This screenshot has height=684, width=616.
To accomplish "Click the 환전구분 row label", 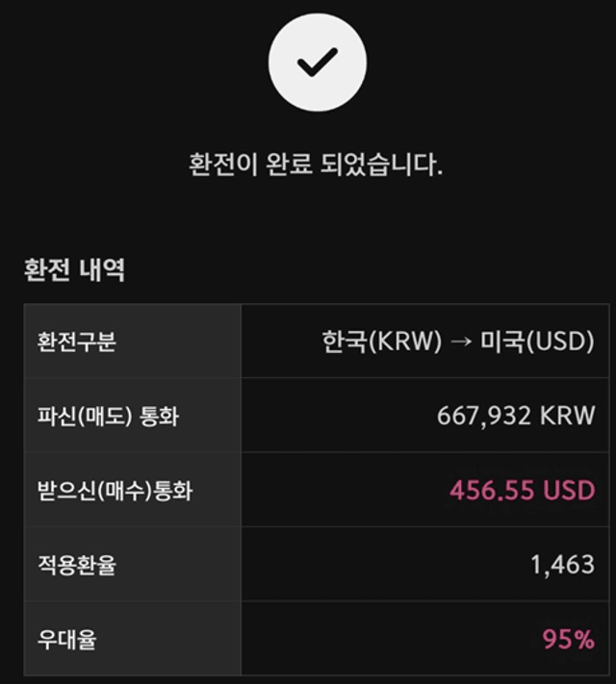I will 76,342.
